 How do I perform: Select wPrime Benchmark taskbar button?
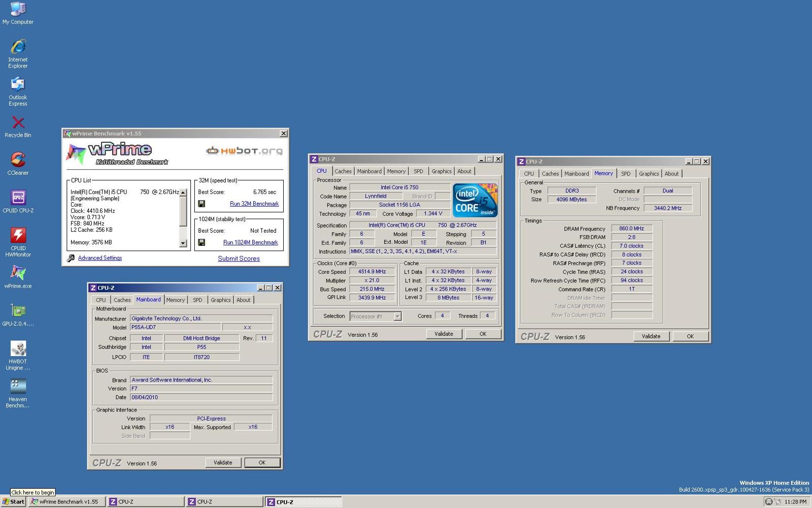tap(67, 502)
